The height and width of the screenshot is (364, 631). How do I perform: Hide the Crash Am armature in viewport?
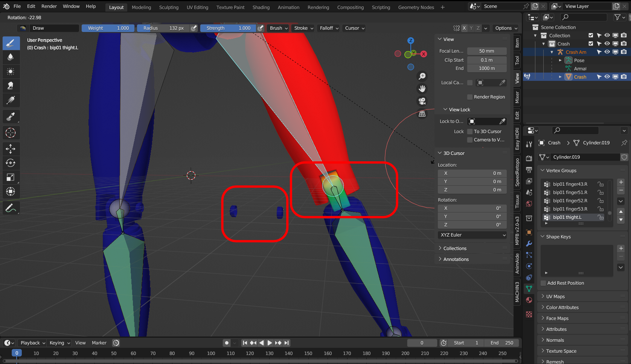pyautogui.click(x=607, y=52)
